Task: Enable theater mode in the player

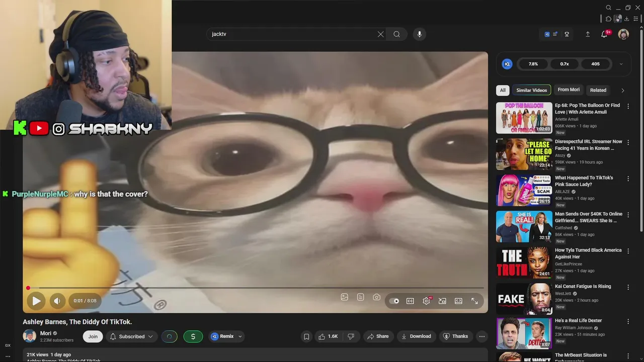Action: pyautogui.click(x=458, y=301)
